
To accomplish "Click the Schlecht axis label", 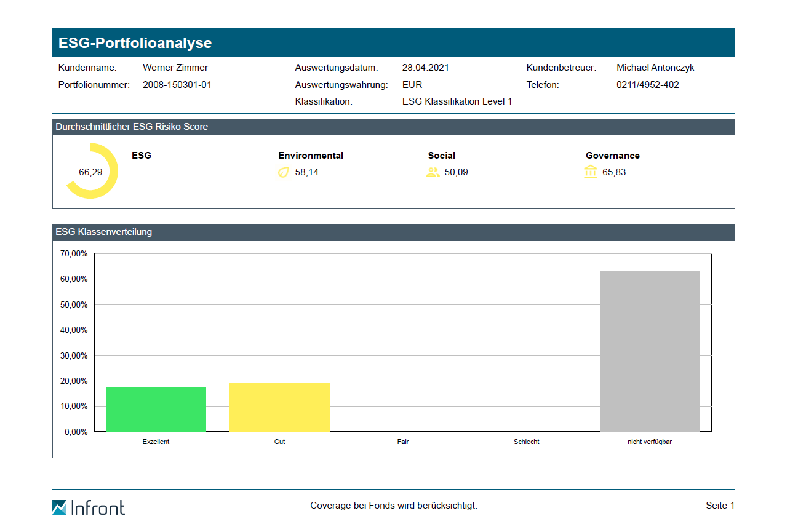I will pyautogui.click(x=526, y=442).
